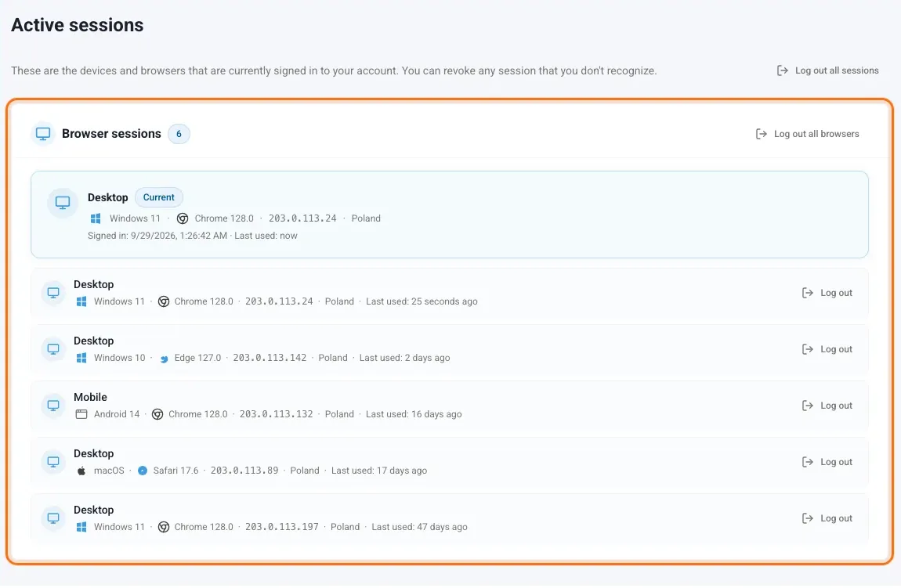Click the Safari 17.6 label
Viewport: 901px width, 588px height.
point(175,471)
